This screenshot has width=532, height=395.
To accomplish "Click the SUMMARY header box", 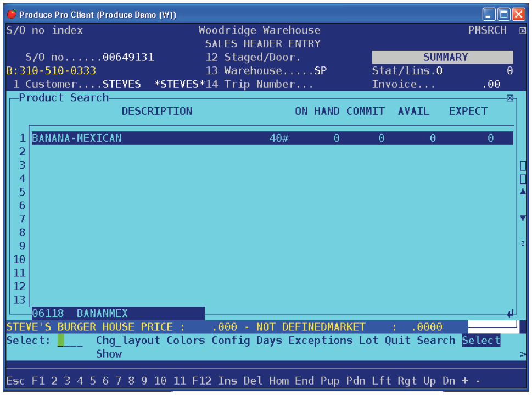I will (443, 57).
